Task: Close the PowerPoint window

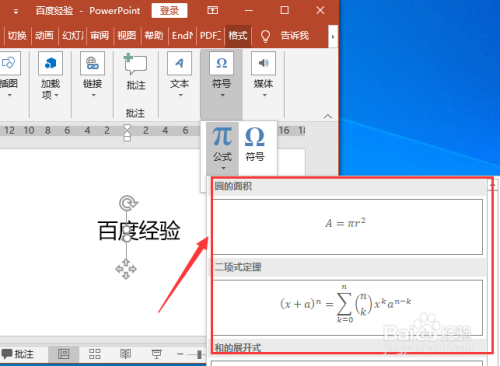Action: coord(320,10)
